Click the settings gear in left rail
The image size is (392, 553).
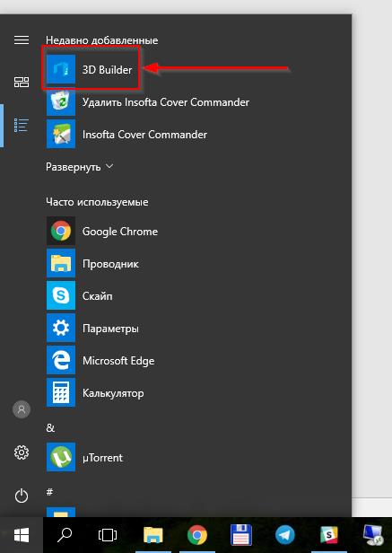tap(22, 452)
